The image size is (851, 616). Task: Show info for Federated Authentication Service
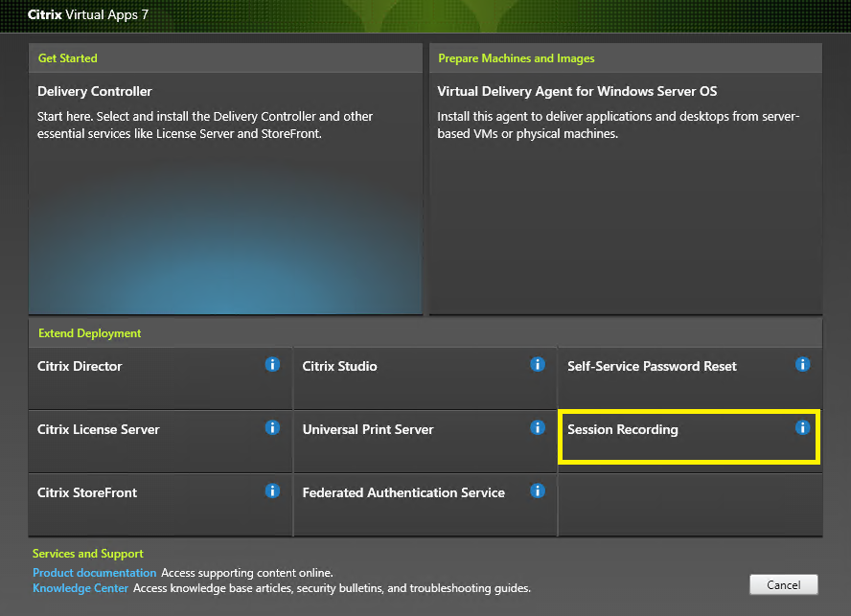538,491
